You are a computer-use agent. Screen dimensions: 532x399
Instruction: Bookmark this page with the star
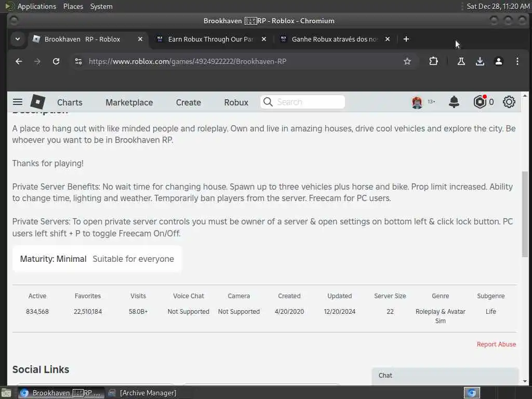[407, 61]
